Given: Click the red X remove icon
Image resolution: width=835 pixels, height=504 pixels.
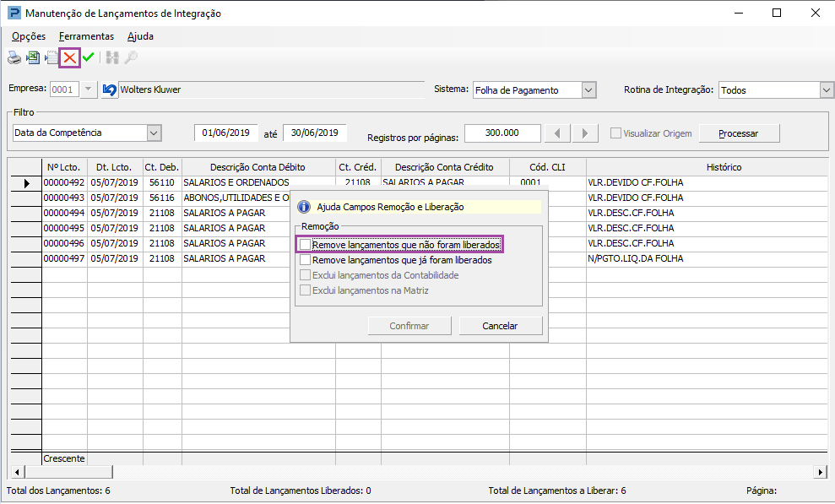Looking at the screenshot, I should [x=70, y=57].
